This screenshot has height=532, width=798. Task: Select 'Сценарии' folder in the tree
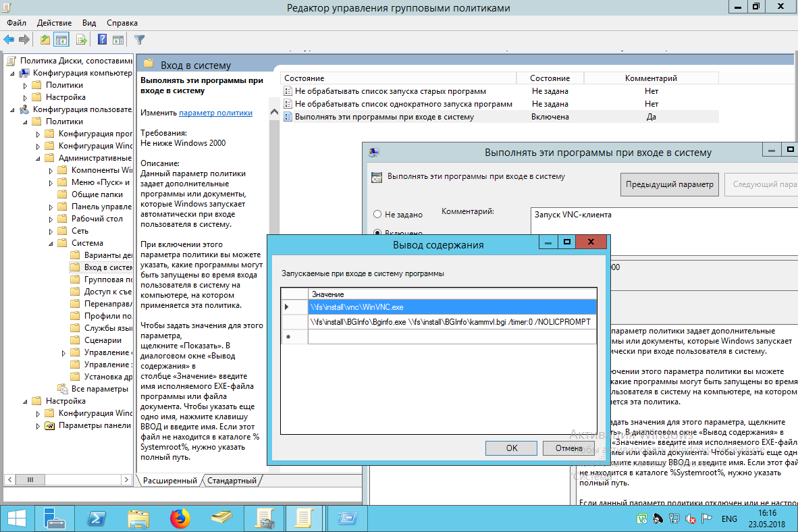click(103, 340)
